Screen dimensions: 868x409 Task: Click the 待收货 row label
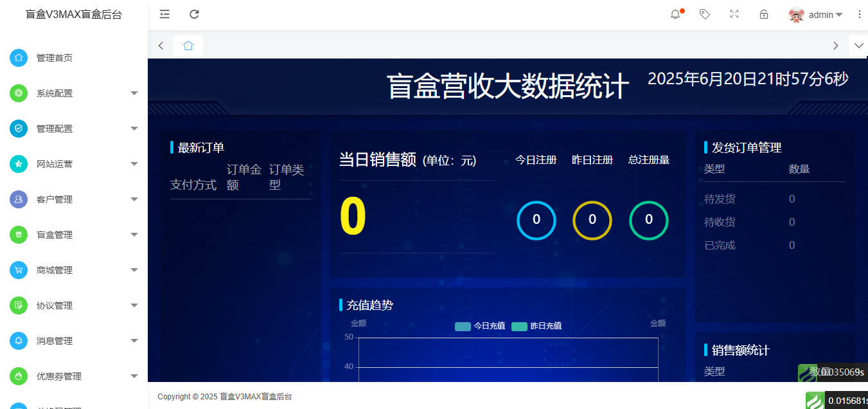tap(720, 222)
